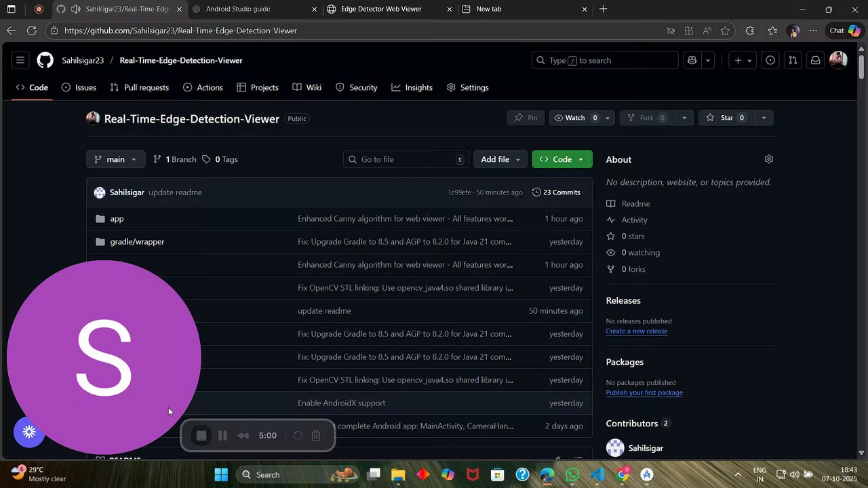Open a new browser tab
The height and width of the screenshot is (488, 868).
tap(603, 9)
